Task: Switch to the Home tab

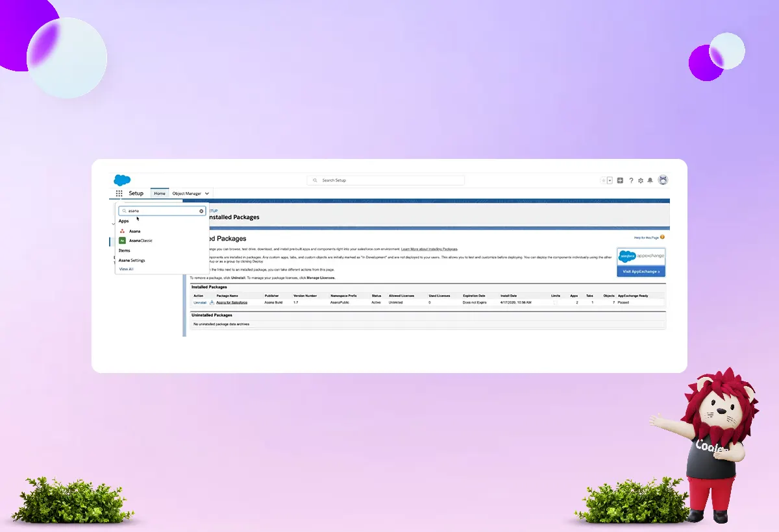Action: coord(160,193)
